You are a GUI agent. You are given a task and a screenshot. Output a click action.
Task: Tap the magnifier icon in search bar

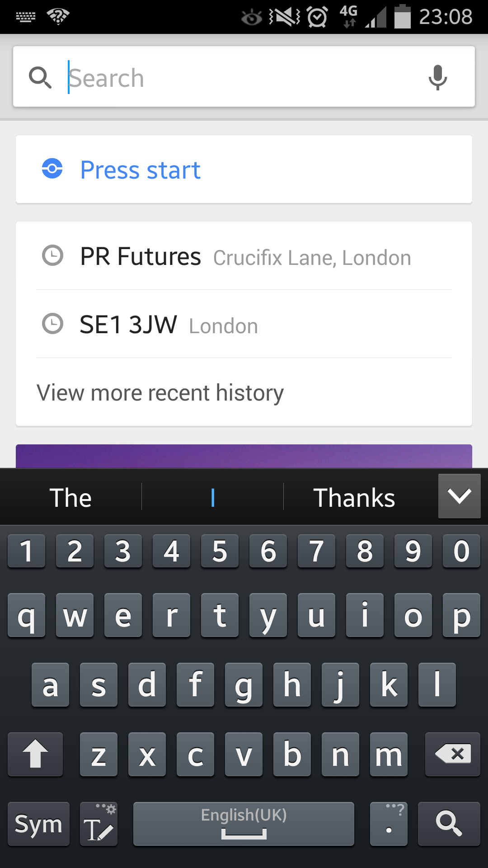(x=40, y=77)
